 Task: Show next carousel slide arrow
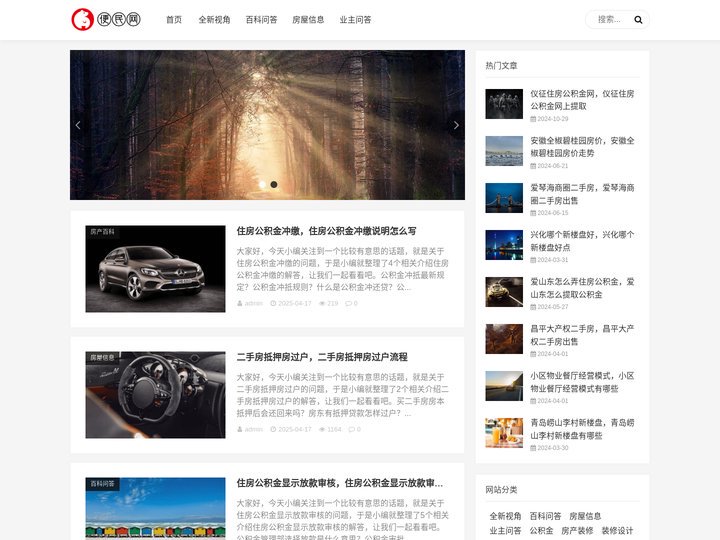point(456,125)
